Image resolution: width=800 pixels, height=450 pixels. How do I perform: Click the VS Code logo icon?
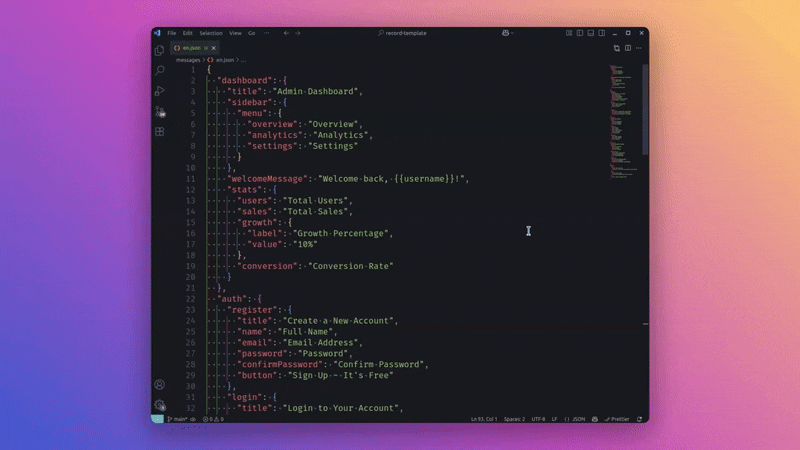[157, 33]
